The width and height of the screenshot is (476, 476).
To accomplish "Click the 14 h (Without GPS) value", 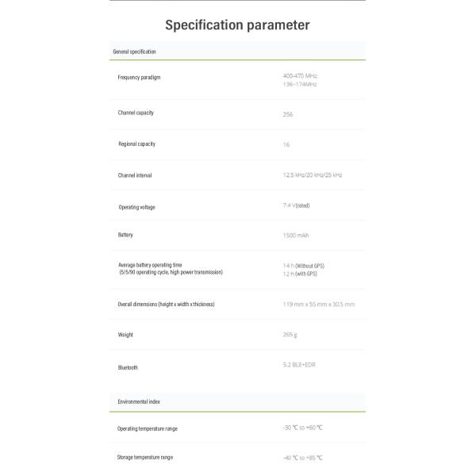I will (304, 265).
